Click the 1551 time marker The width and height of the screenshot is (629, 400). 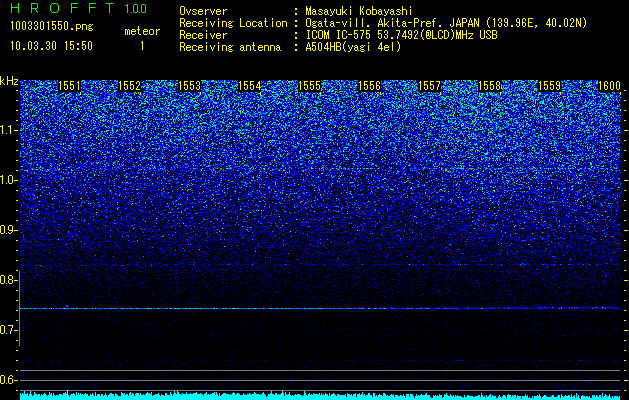pyautogui.click(x=69, y=86)
